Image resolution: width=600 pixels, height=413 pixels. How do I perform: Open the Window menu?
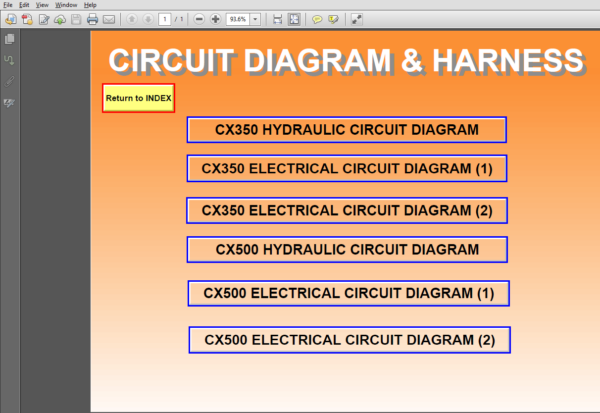coord(66,5)
